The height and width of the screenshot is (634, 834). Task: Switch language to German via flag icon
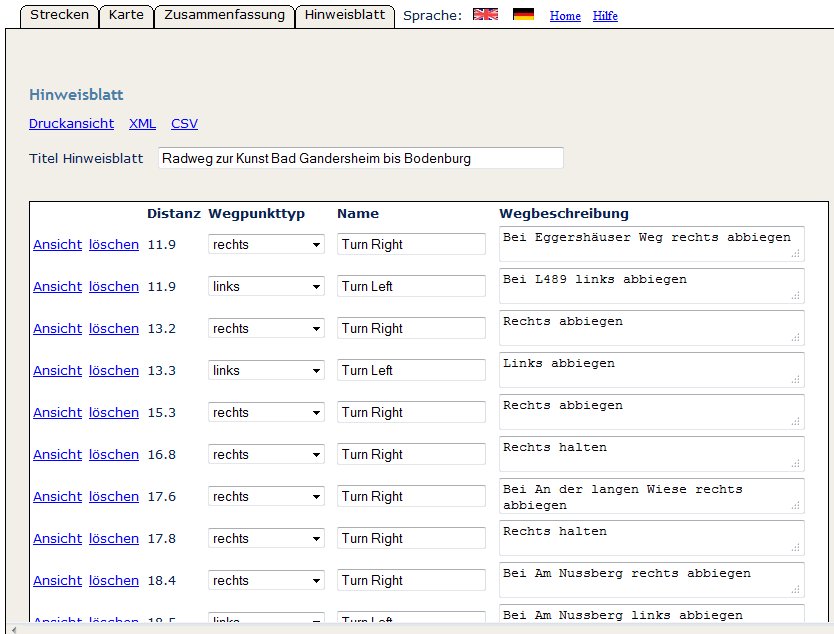click(x=523, y=15)
